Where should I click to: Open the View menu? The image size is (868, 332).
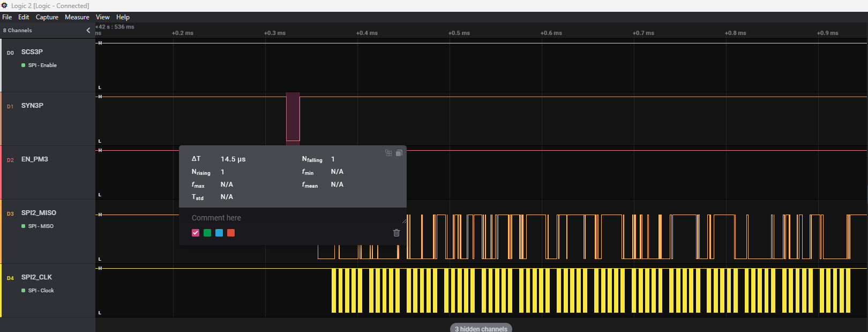click(x=102, y=17)
